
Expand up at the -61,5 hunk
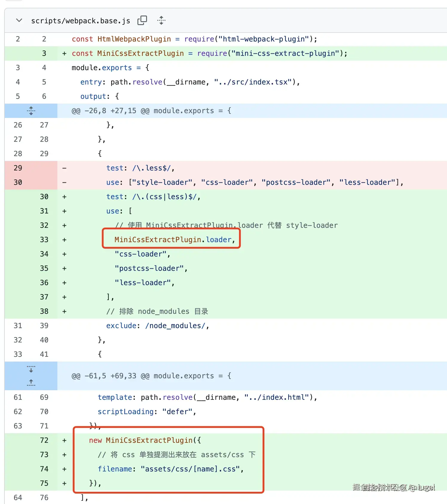point(31,383)
